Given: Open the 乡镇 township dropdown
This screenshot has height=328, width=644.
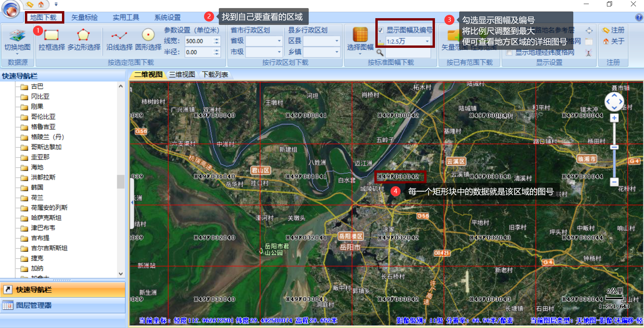Looking at the screenshot, I should click(x=337, y=52).
